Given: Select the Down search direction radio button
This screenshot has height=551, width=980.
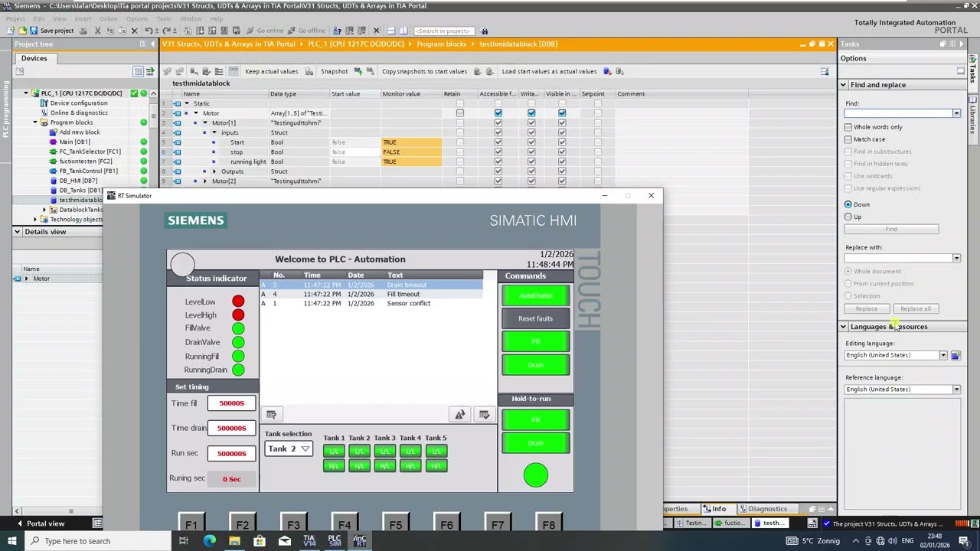Looking at the screenshot, I should [848, 204].
